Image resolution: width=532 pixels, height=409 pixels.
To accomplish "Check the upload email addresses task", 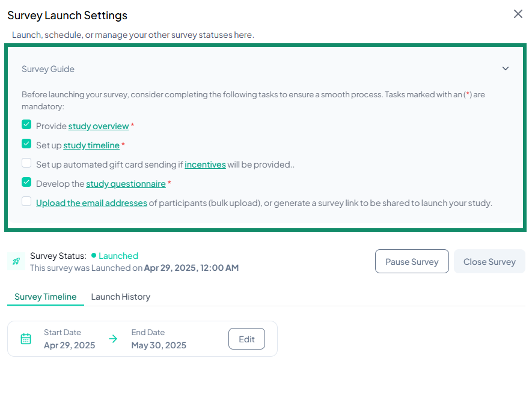I will pyautogui.click(x=25, y=201).
